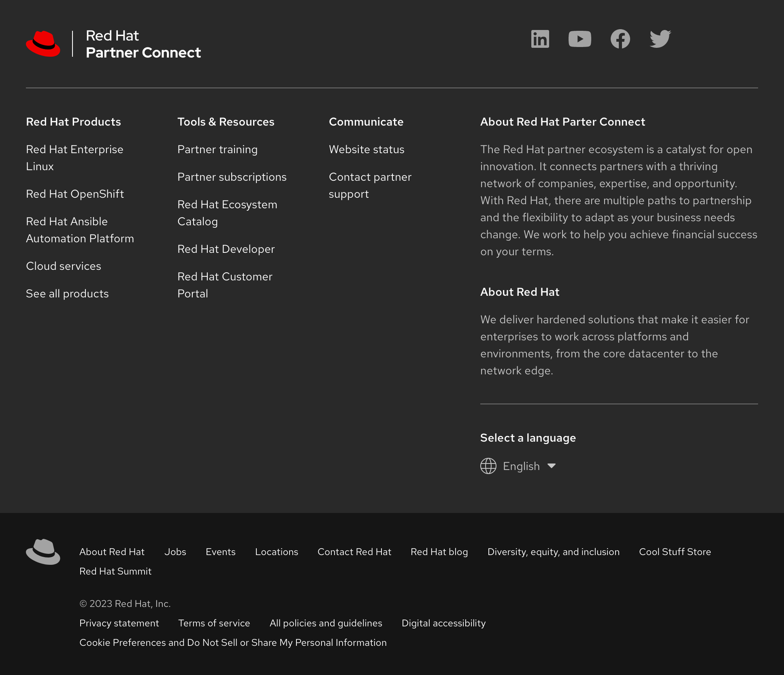Open the Red Hat Enterprise Linux link

coord(75,158)
